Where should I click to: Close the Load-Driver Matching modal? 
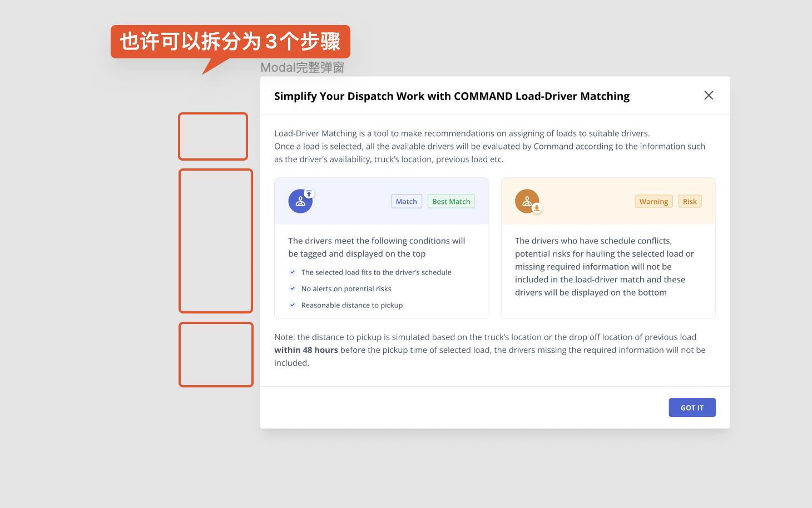click(x=709, y=96)
